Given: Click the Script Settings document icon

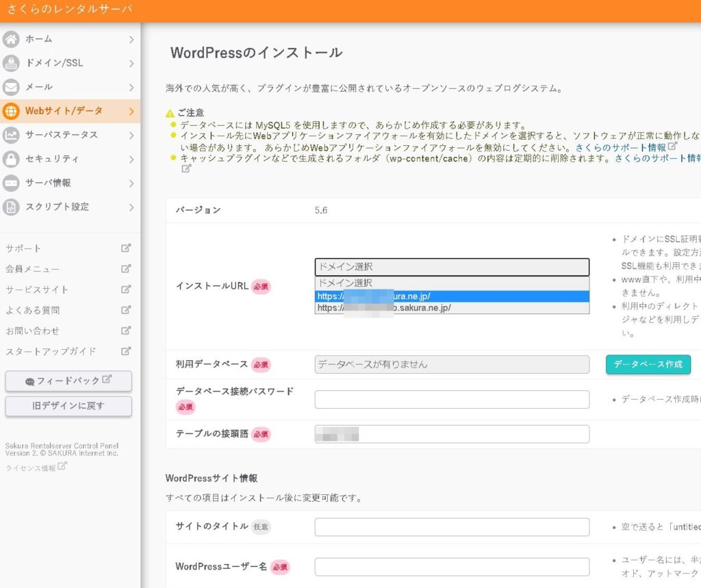Looking at the screenshot, I should coord(11,207).
